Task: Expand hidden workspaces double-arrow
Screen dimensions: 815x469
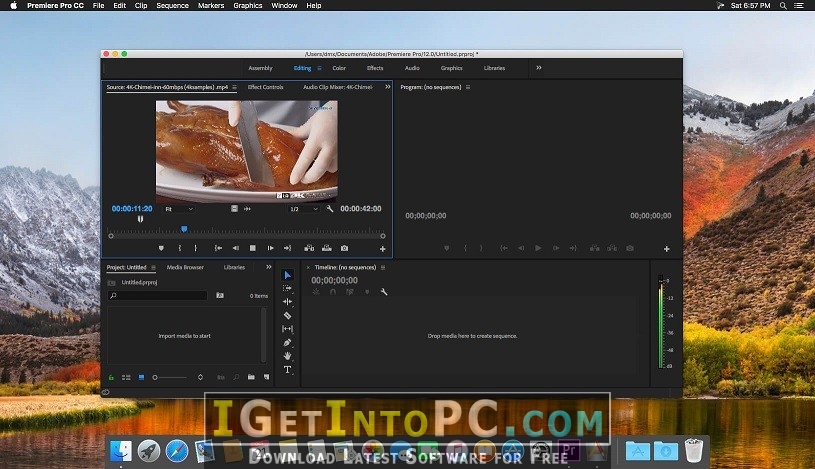Action: (x=538, y=68)
